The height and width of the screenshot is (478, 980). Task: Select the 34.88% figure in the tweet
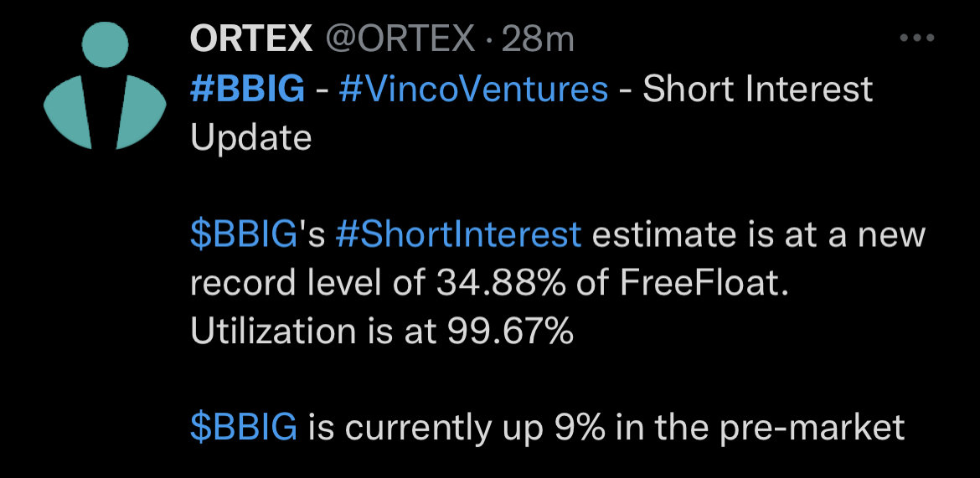(501, 284)
